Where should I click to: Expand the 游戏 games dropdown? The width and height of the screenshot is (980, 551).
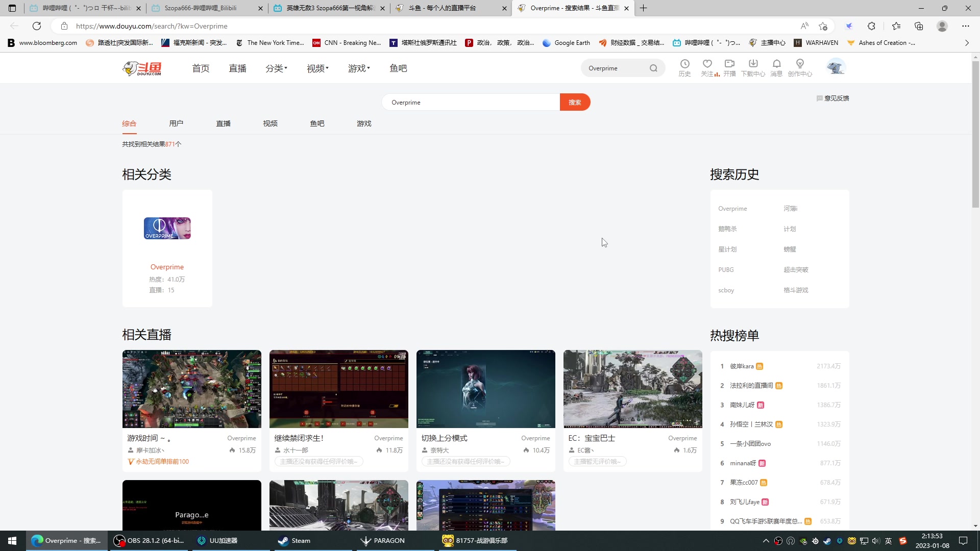[359, 68]
